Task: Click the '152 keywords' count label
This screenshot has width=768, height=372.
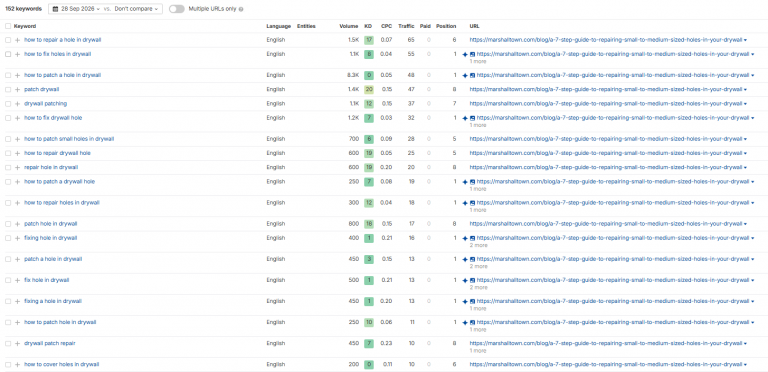Action: tap(24, 9)
